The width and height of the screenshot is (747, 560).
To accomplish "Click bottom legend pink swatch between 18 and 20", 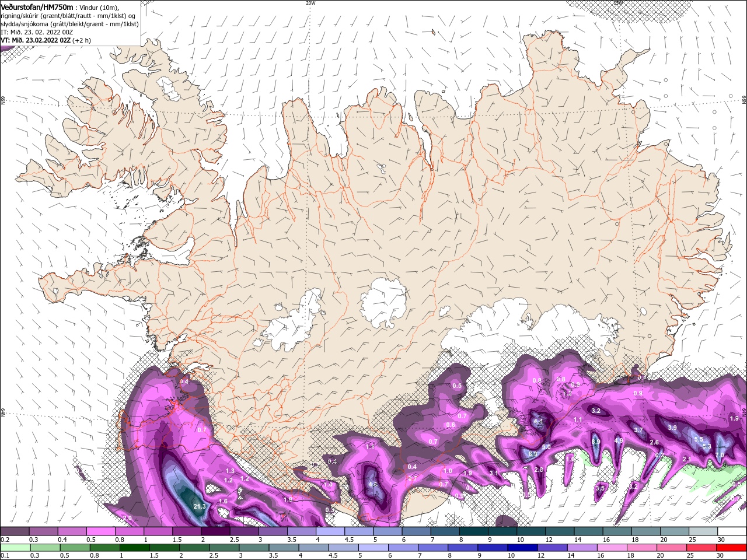I will (642, 548).
